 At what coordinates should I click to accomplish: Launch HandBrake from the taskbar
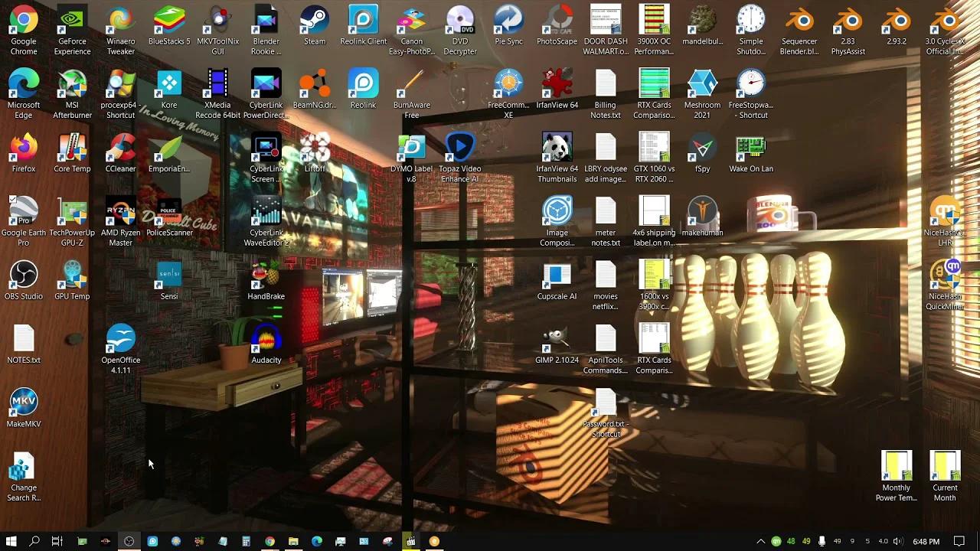click(x=199, y=541)
